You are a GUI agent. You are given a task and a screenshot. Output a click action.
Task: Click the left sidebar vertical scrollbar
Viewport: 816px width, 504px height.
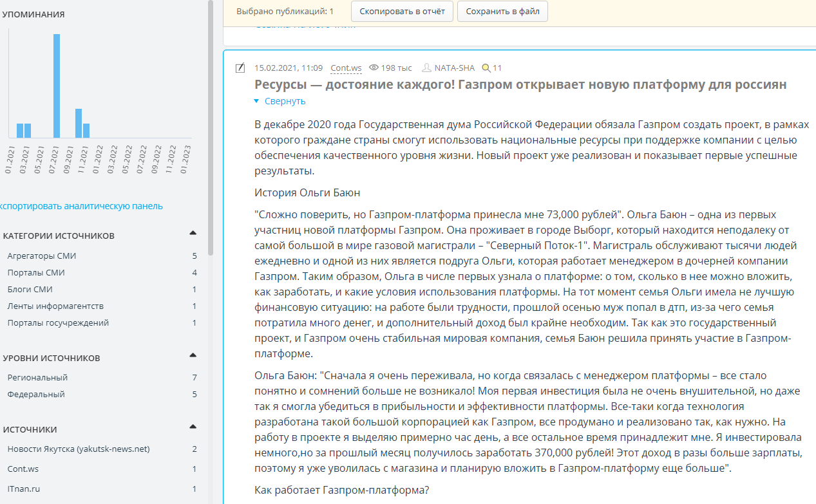click(x=211, y=129)
